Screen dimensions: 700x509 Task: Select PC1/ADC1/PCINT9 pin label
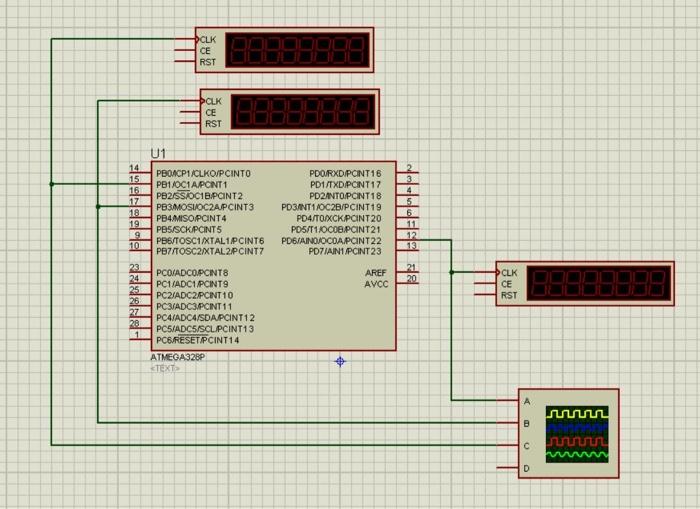(192, 284)
